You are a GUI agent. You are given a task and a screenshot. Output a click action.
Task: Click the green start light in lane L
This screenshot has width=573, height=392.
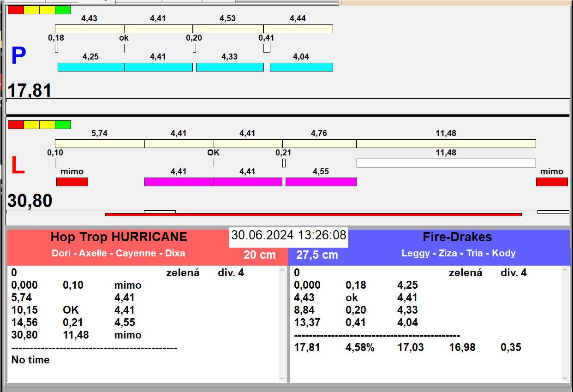(x=63, y=125)
